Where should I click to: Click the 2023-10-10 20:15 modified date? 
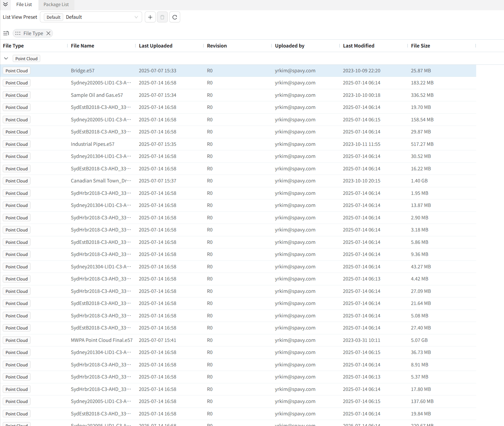(x=362, y=181)
